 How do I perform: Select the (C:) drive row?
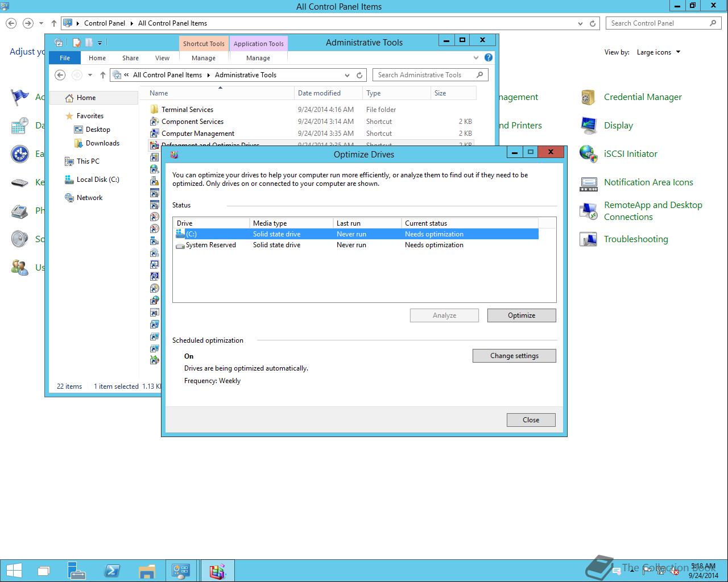tap(355, 234)
